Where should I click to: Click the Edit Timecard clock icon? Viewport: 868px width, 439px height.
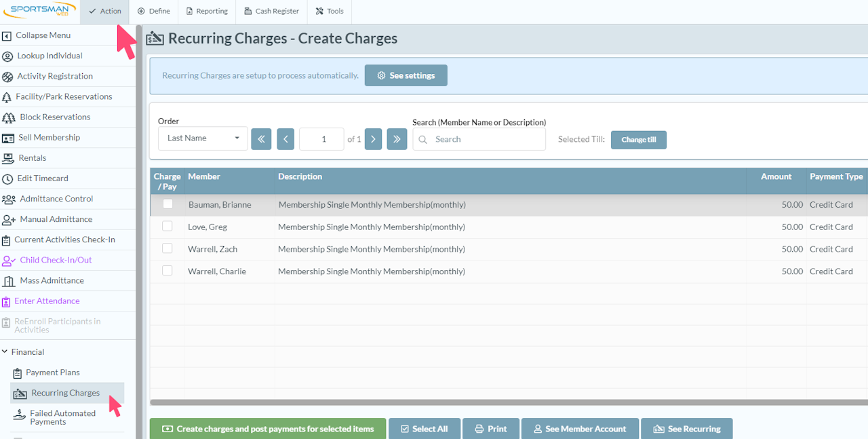[7, 178]
